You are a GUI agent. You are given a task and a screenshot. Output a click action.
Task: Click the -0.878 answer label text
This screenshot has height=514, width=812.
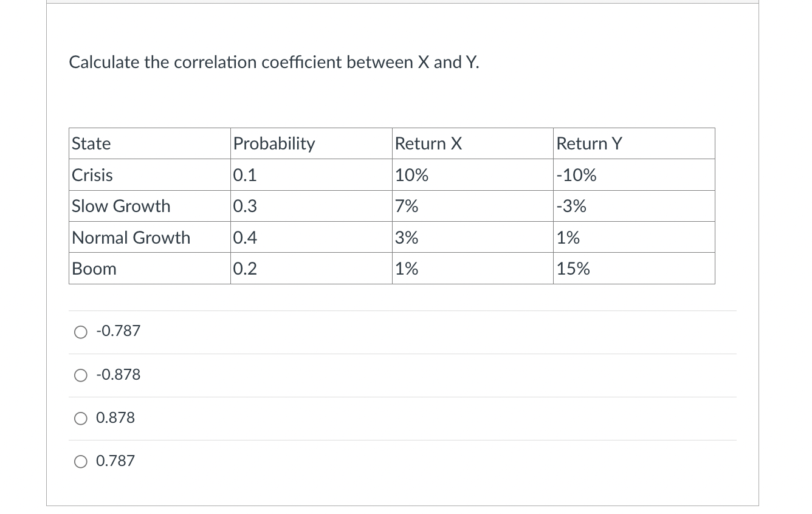119,375
